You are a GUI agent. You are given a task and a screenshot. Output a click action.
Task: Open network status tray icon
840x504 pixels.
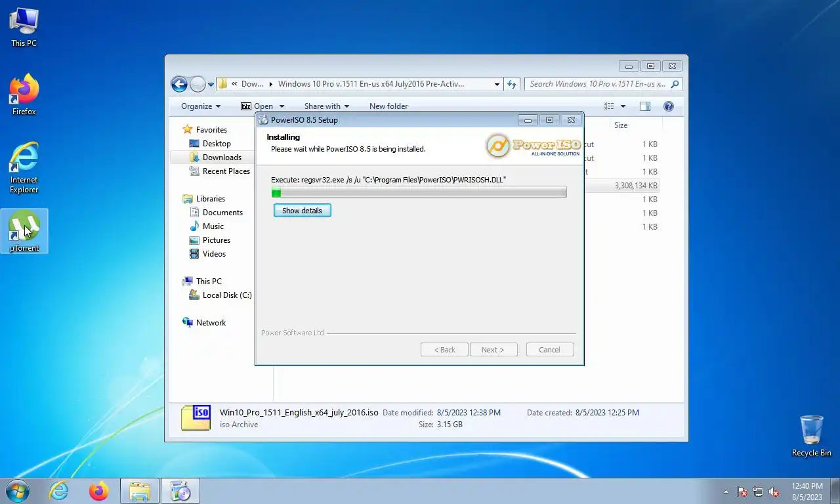(x=758, y=492)
